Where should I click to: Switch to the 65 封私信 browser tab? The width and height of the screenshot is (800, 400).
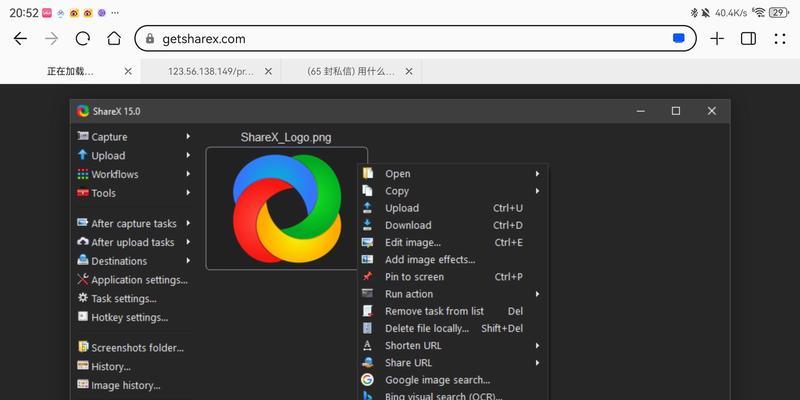[x=351, y=72]
